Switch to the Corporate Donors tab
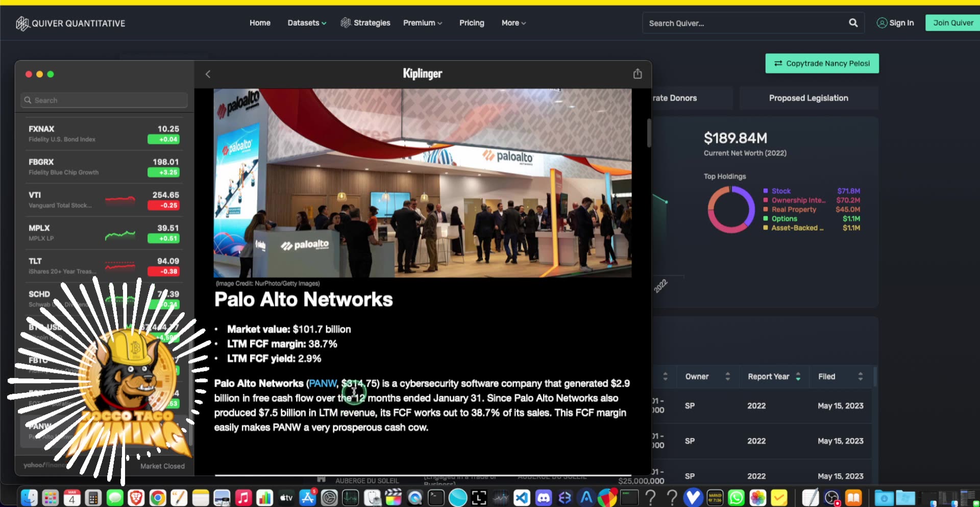Image resolution: width=980 pixels, height=507 pixels. point(692,98)
